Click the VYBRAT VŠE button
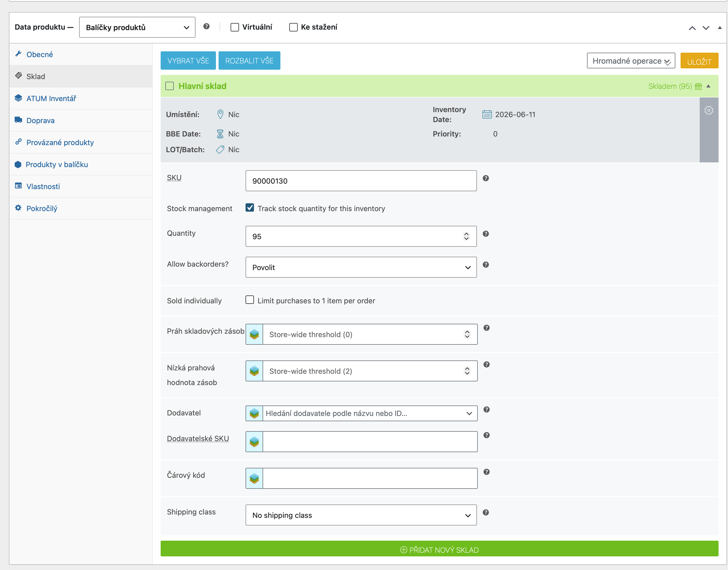This screenshot has height=570, width=728. coord(188,61)
